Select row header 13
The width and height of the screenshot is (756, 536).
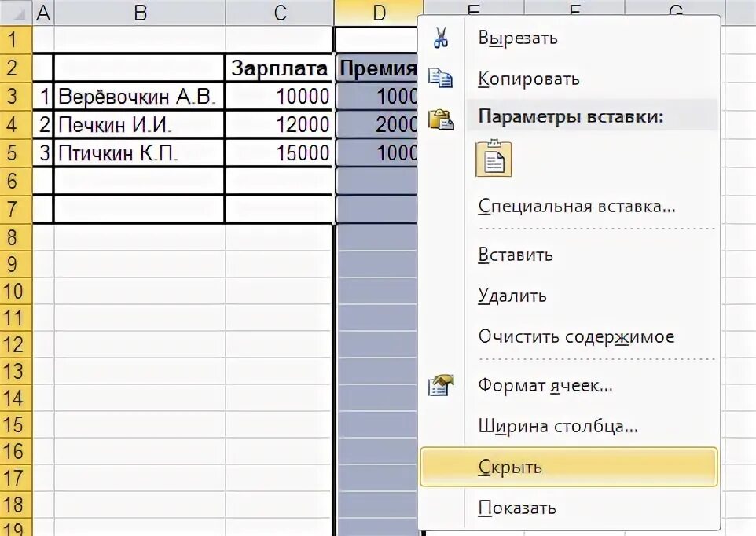coord(16,371)
